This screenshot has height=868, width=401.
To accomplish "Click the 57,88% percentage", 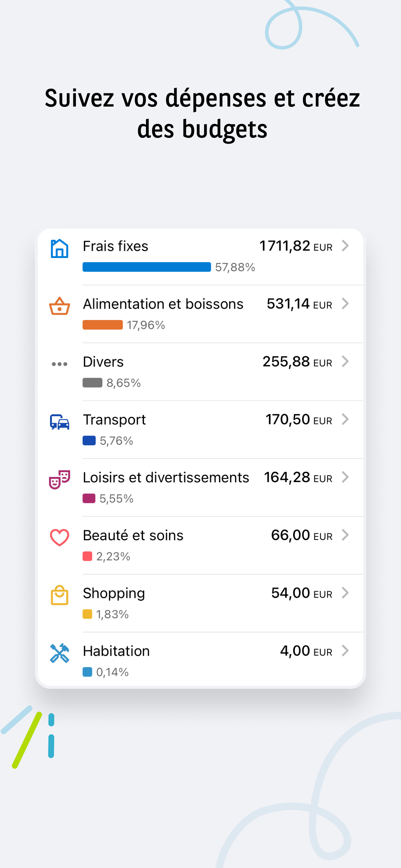I will coord(235,268).
